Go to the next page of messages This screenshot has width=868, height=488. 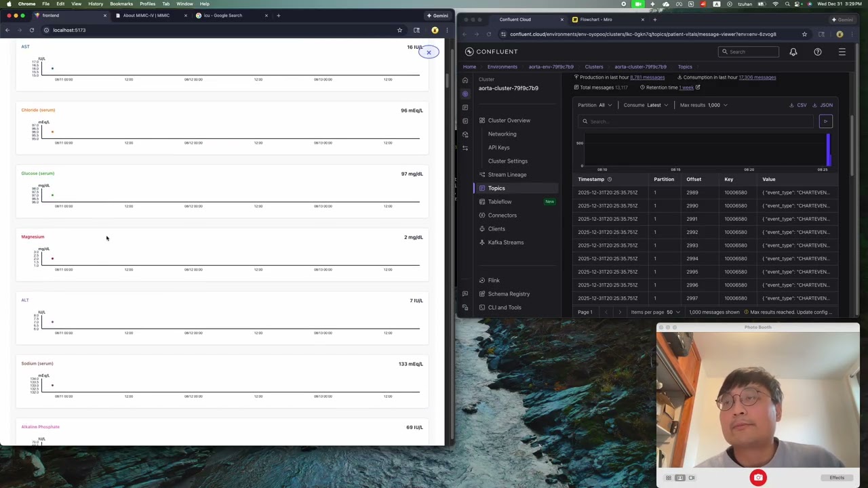(620, 312)
